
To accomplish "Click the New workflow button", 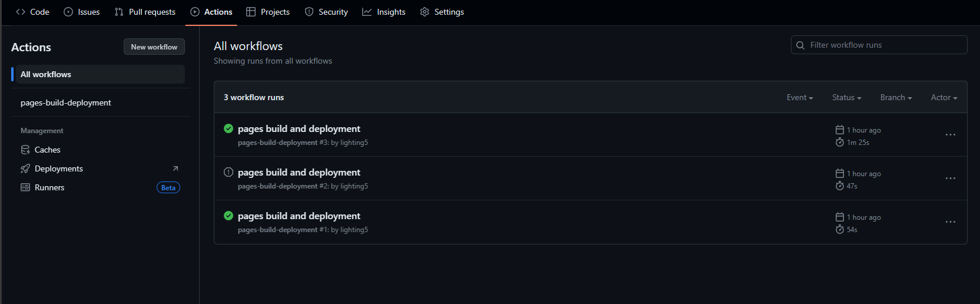I will (154, 47).
